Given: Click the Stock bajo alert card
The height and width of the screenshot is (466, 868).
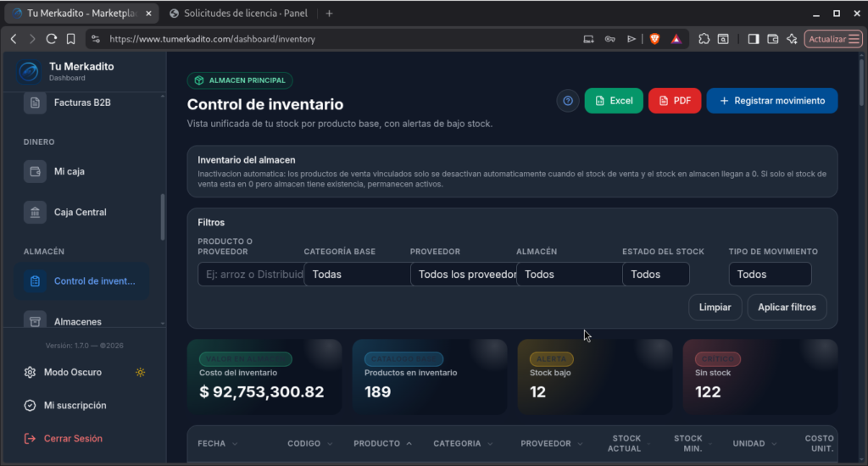Looking at the screenshot, I should pyautogui.click(x=594, y=377).
